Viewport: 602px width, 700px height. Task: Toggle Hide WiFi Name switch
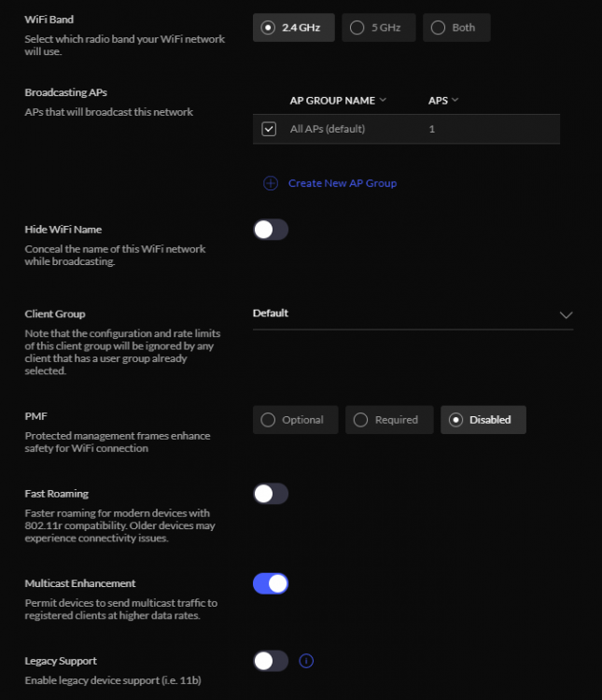coord(271,230)
